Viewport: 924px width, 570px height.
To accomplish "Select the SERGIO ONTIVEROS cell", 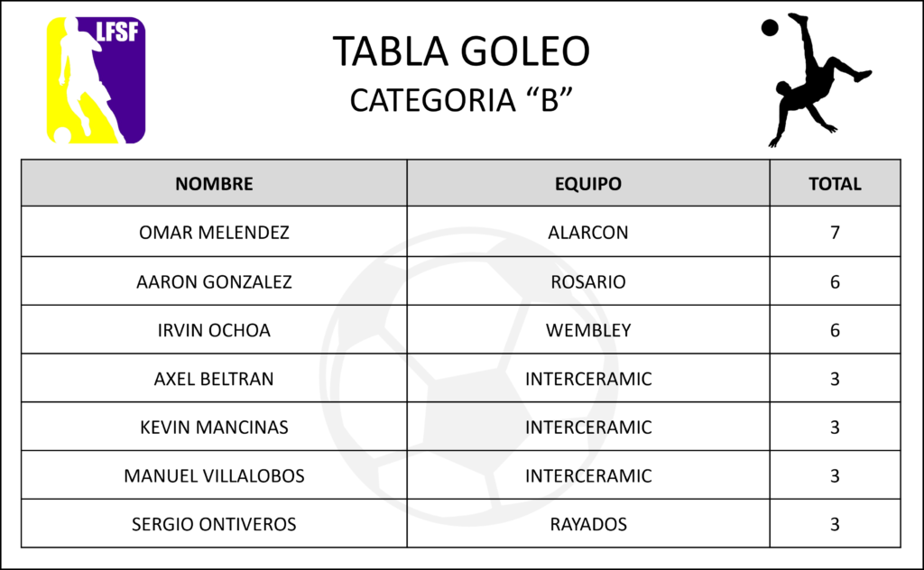I will (214, 524).
